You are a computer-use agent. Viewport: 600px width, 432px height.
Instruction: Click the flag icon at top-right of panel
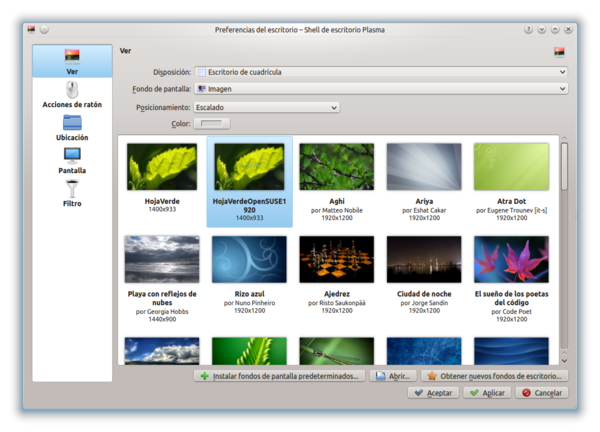[559, 51]
